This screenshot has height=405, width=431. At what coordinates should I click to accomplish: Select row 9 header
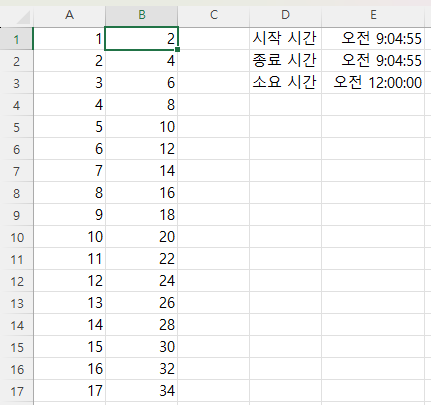coord(16,215)
